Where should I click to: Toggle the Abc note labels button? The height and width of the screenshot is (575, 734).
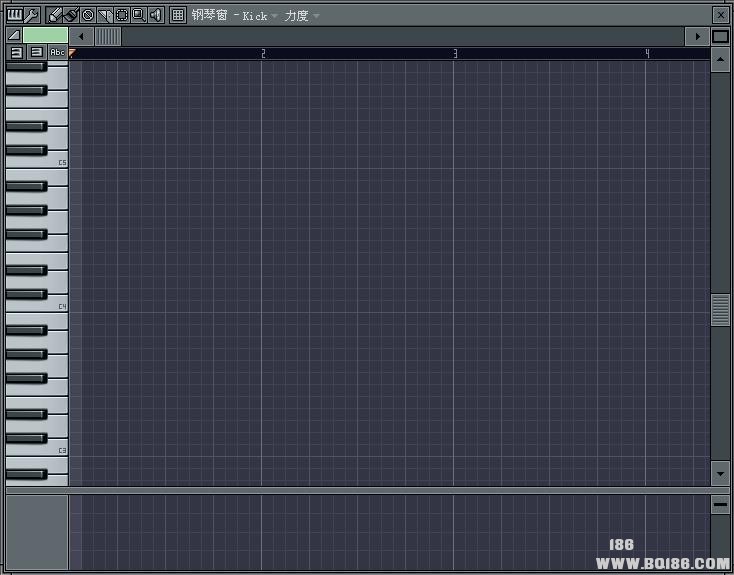click(x=57, y=52)
